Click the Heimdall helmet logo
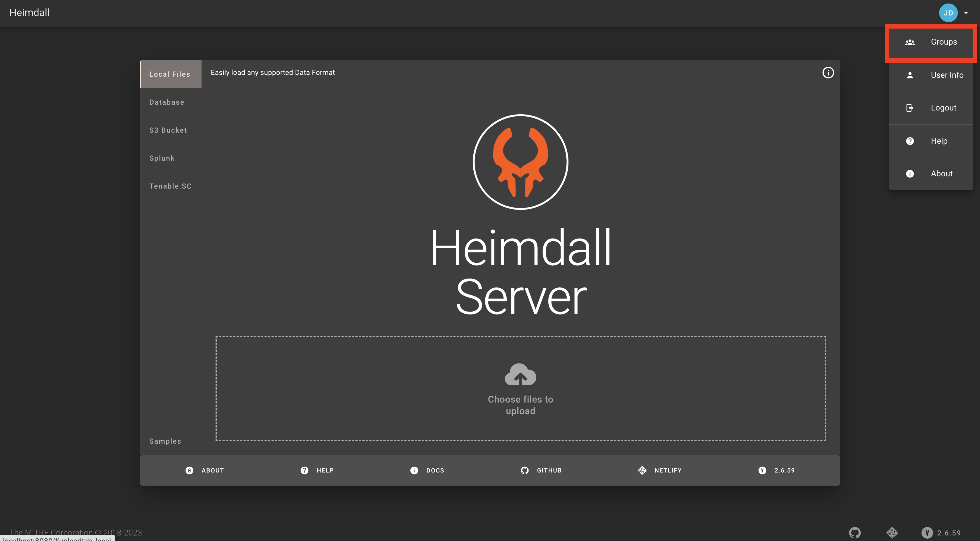The image size is (980, 541). click(x=520, y=162)
